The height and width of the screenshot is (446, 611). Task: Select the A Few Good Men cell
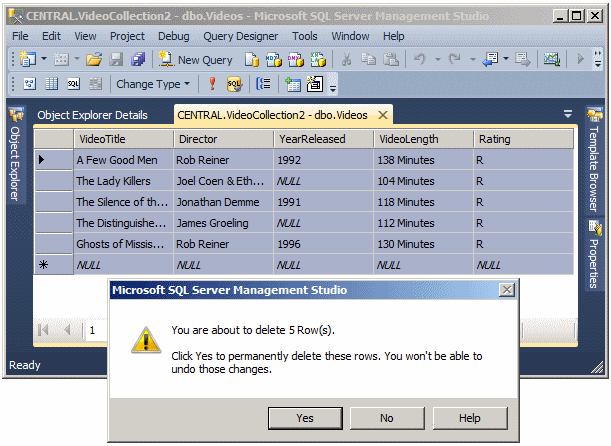pos(123,160)
